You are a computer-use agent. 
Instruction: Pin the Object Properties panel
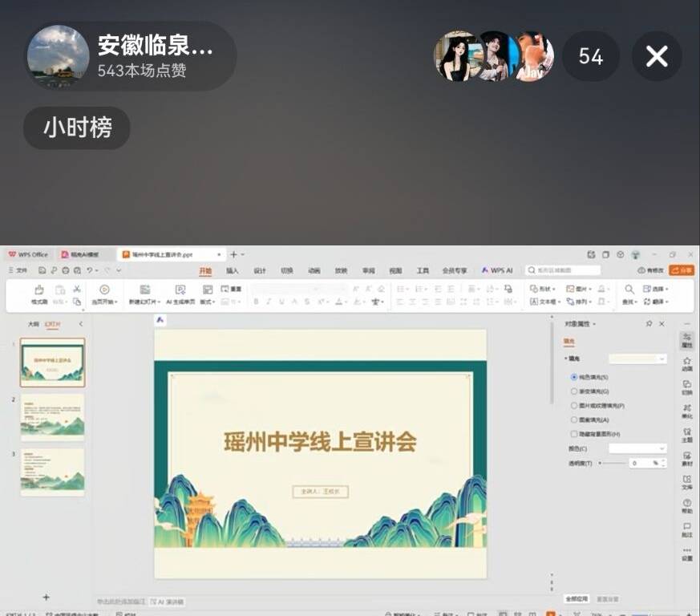pyautogui.click(x=649, y=323)
